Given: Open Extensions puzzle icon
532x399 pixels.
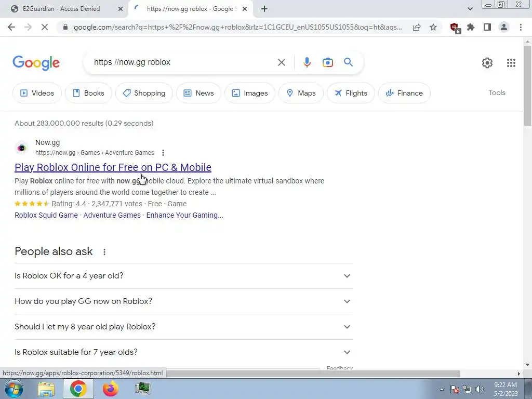Looking at the screenshot, I should click(471, 27).
